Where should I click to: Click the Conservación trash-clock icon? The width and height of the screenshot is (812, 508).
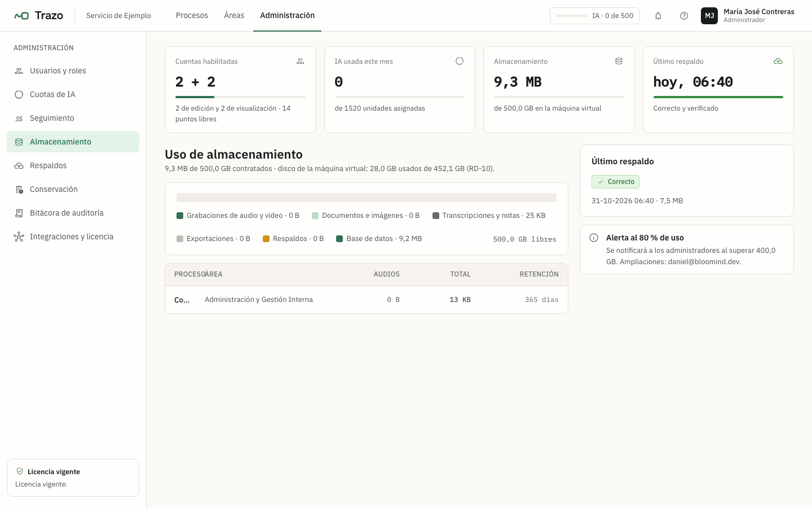[x=19, y=190]
